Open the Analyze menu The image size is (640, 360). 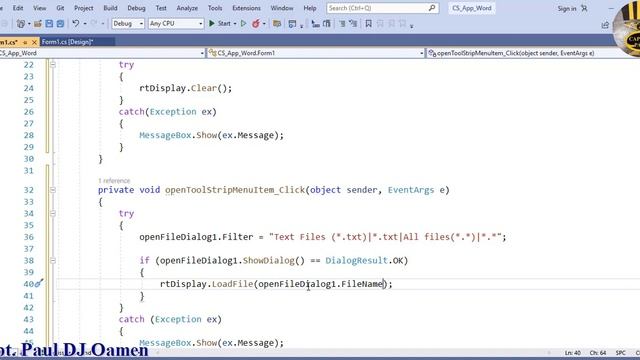(x=187, y=8)
